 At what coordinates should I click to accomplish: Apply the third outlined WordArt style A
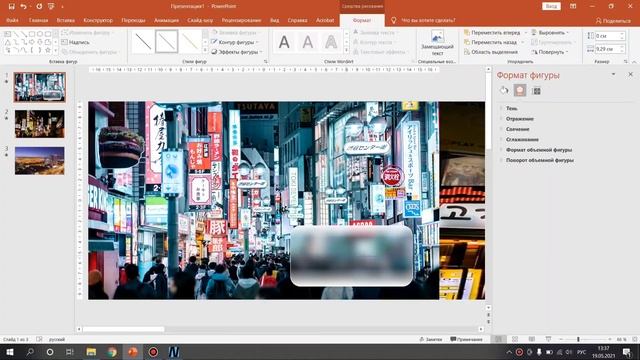pyautogui.click(x=331, y=42)
